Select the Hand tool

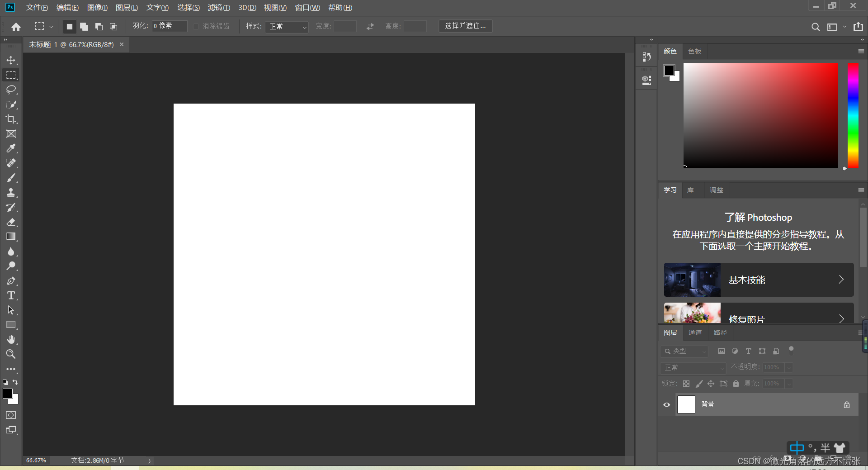(11, 339)
